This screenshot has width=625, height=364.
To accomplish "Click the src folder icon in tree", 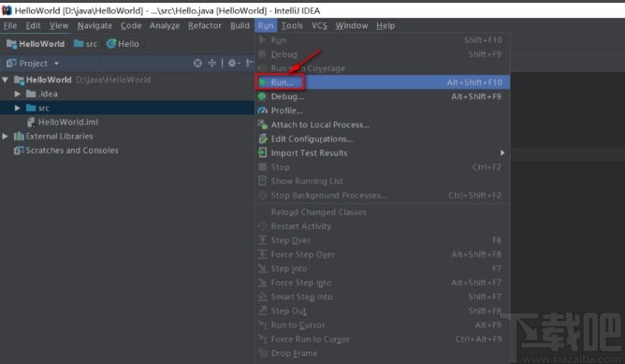I will (x=31, y=108).
